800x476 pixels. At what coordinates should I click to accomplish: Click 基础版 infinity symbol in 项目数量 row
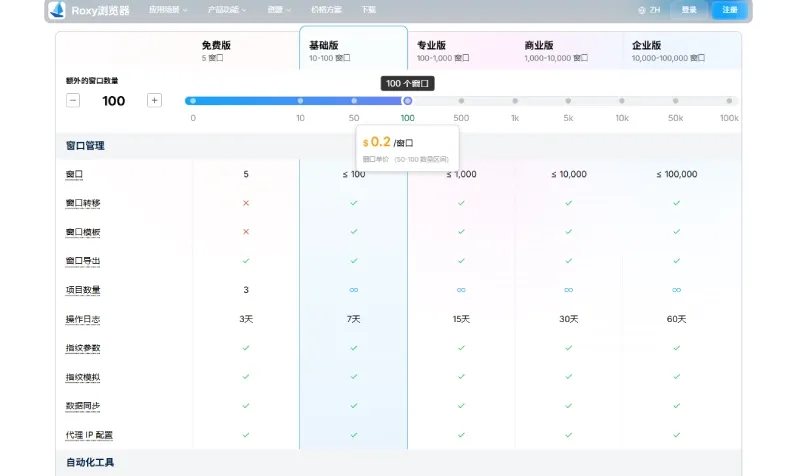point(354,290)
